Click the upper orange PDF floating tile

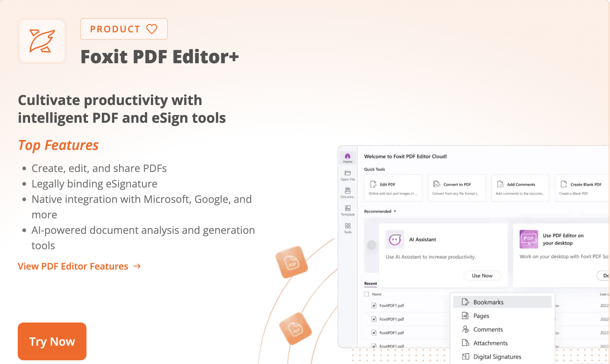tap(292, 262)
